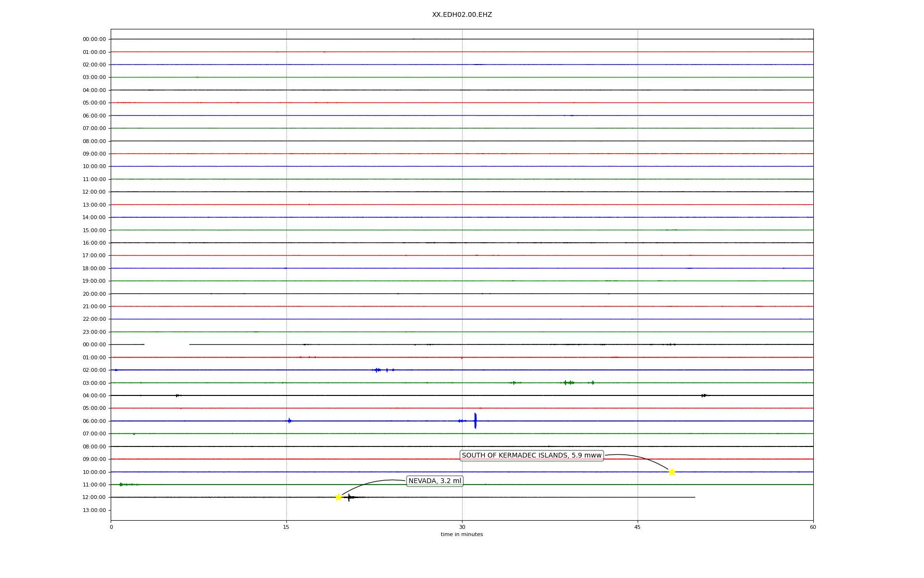Click the green burst on the second 03:00:00 trace
The image size is (924, 578).
[569, 382]
